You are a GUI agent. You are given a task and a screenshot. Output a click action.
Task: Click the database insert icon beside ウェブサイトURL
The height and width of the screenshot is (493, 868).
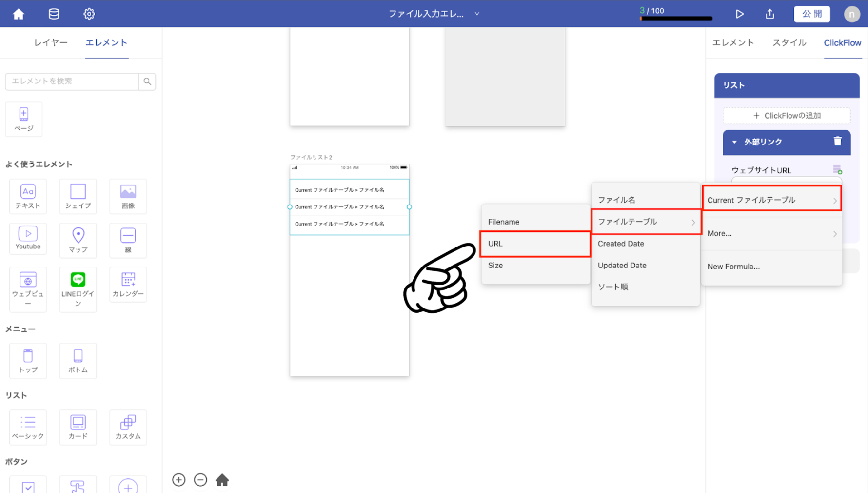click(x=837, y=170)
